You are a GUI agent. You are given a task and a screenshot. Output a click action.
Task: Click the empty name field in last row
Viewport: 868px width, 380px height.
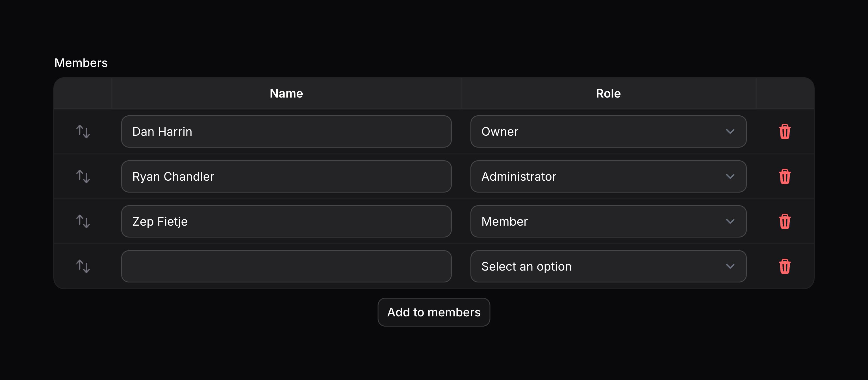pos(286,266)
